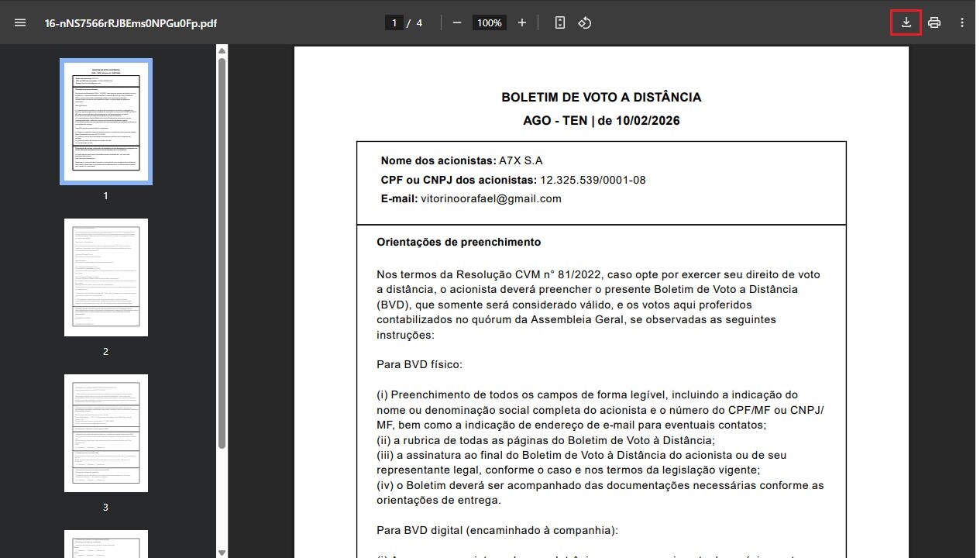Click the page number input field

[394, 22]
